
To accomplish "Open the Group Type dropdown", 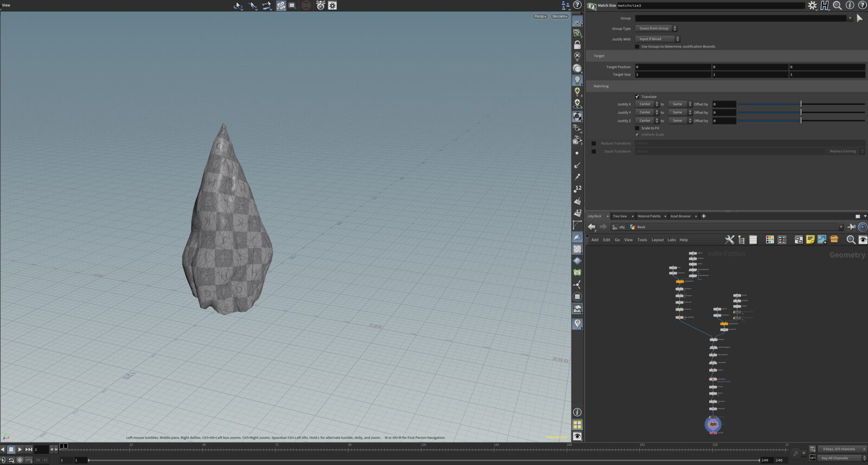I will (656, 29).
